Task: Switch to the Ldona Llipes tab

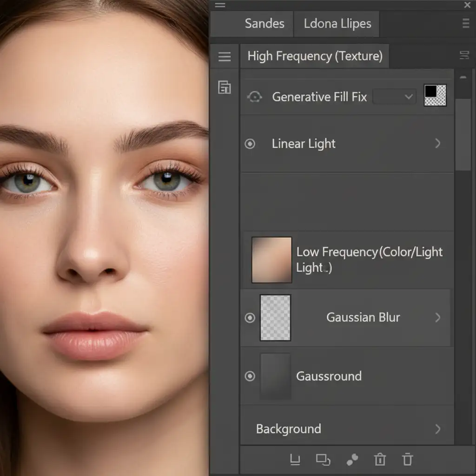Action: point(337,24)
